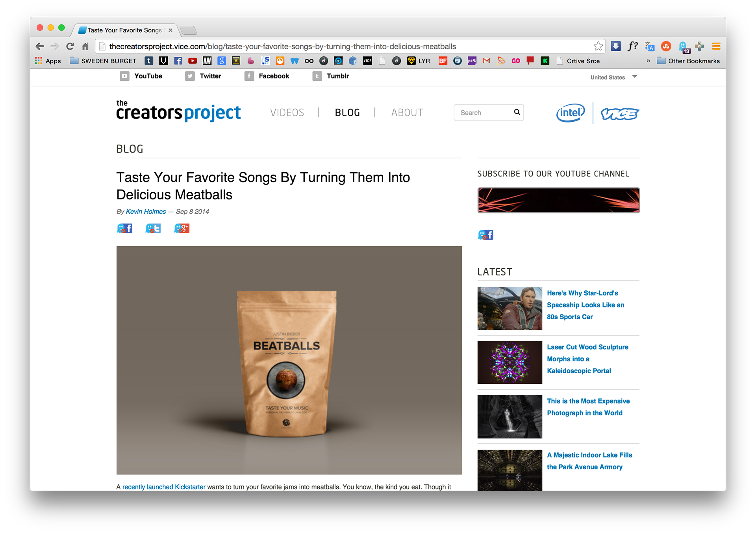Open the YouTube bookmark in bookmarks bar
Viewport: 756px width, 534px height.
(x=193, y=61)
